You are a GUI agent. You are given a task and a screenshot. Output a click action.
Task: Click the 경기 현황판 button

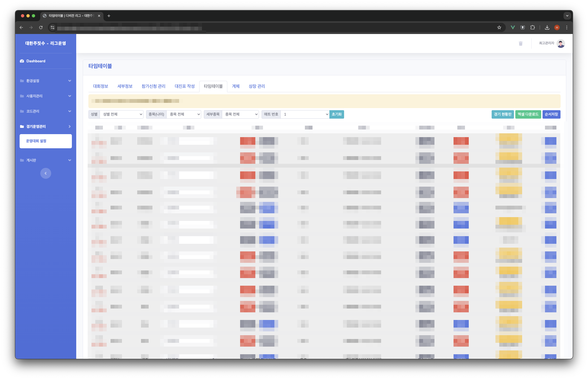tap(503, 114)
